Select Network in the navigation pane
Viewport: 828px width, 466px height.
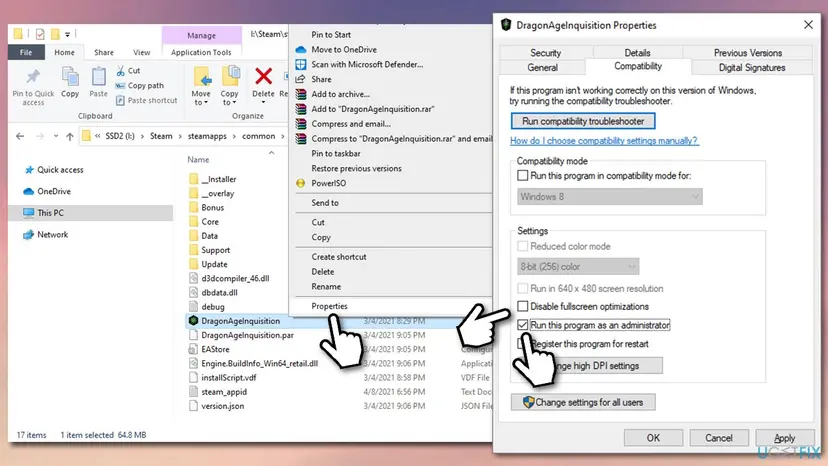46,235
